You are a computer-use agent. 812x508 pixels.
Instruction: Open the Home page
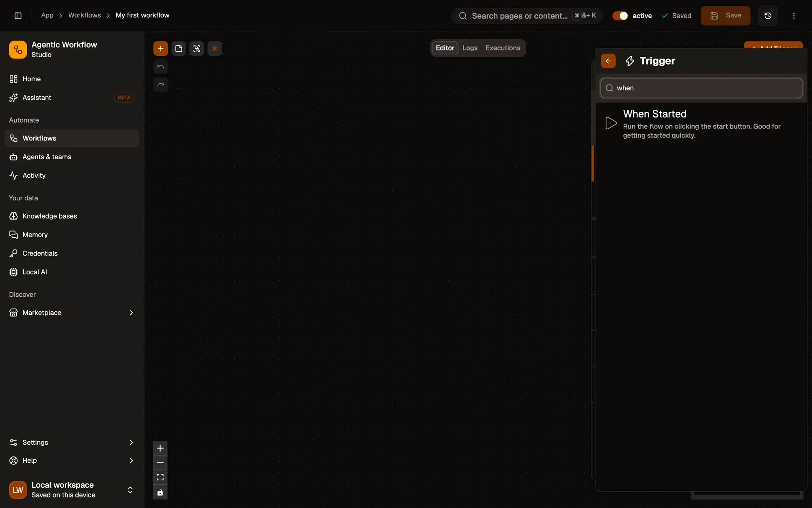(72, 79)
